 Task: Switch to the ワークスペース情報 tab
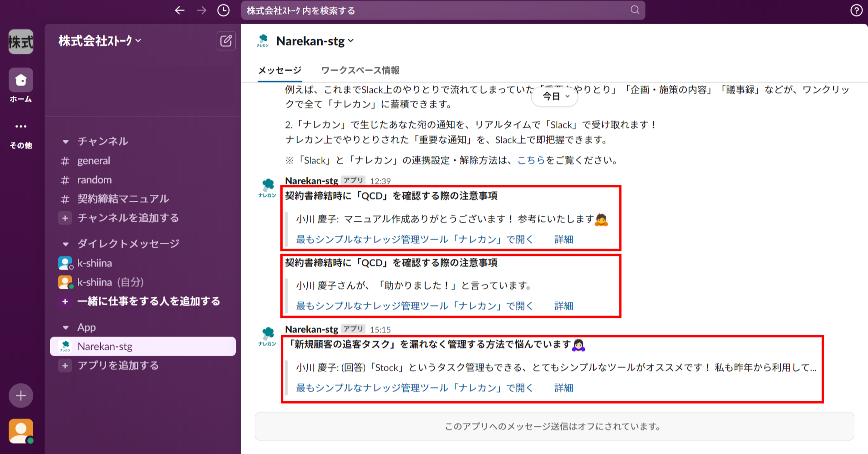click(360, 71)
